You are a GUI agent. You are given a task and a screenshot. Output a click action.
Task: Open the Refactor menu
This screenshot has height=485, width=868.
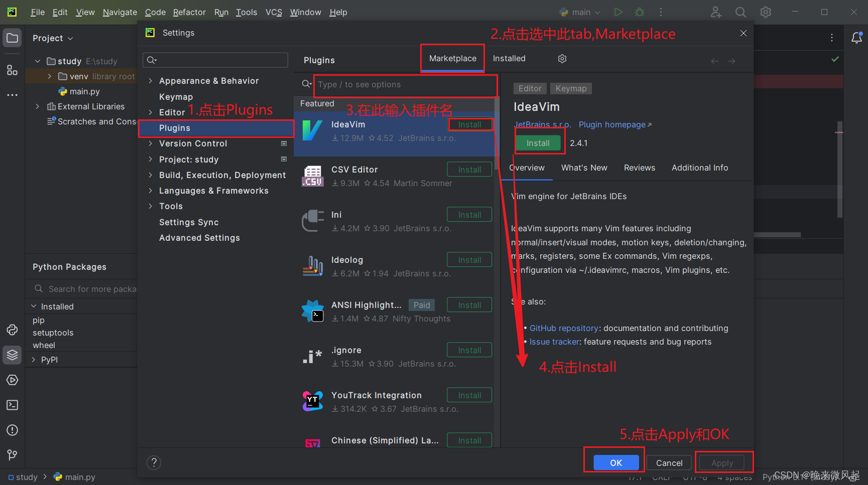tap(189, 12)
